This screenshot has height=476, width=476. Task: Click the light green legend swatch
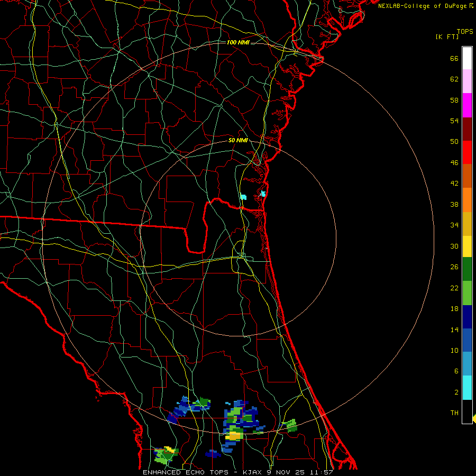tap(467, 293)
